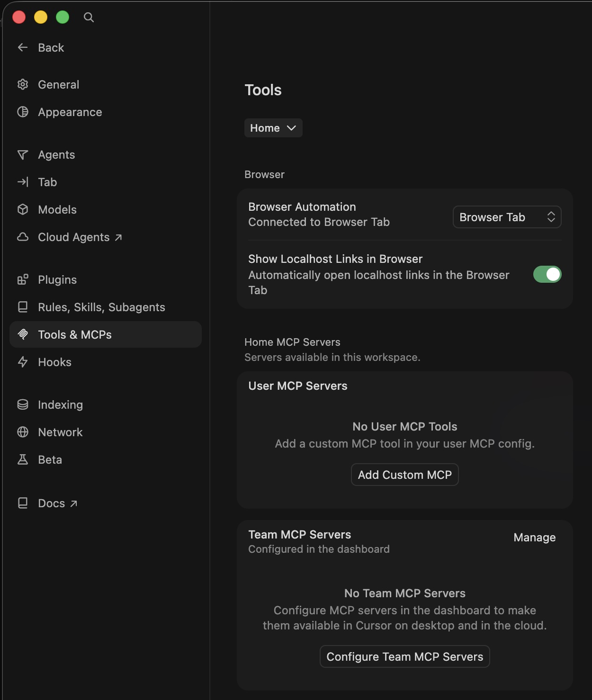Click 'Configured in the dashboard' subtitle
The height and width of the screenshot is (700, 592).
click(319, 549)
